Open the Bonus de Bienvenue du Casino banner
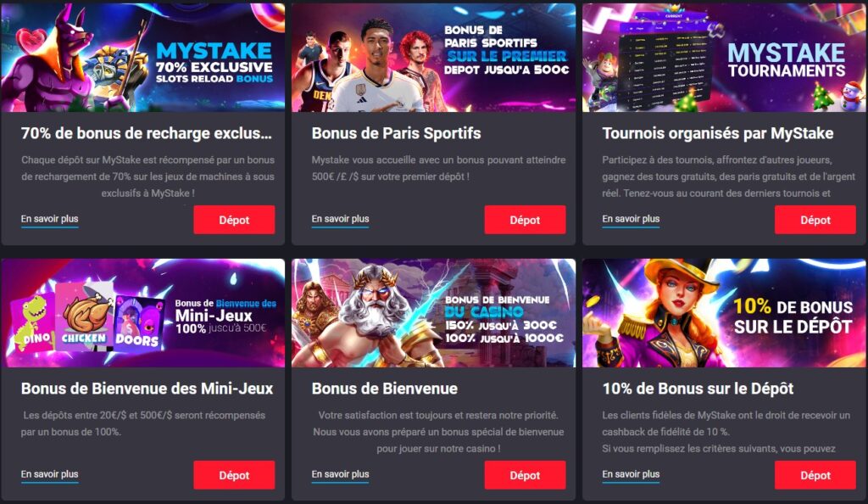Image resolution: width=868 pixels, height=504 pixels. coord(433,313)
